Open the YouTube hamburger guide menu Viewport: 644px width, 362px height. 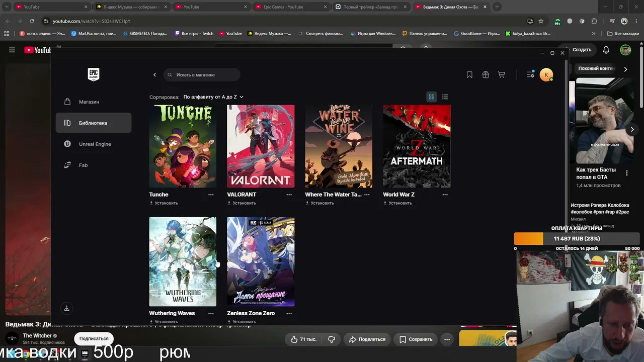tap(12, 50)
